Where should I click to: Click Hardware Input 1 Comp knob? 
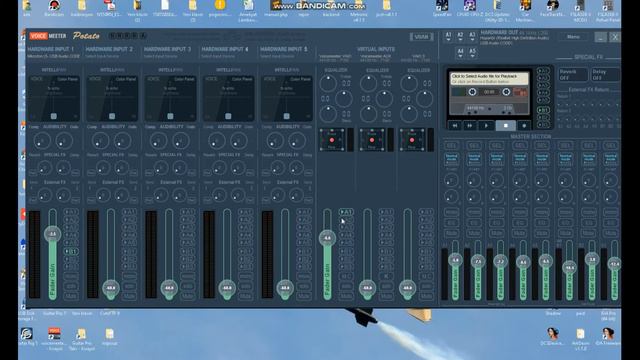42,141
